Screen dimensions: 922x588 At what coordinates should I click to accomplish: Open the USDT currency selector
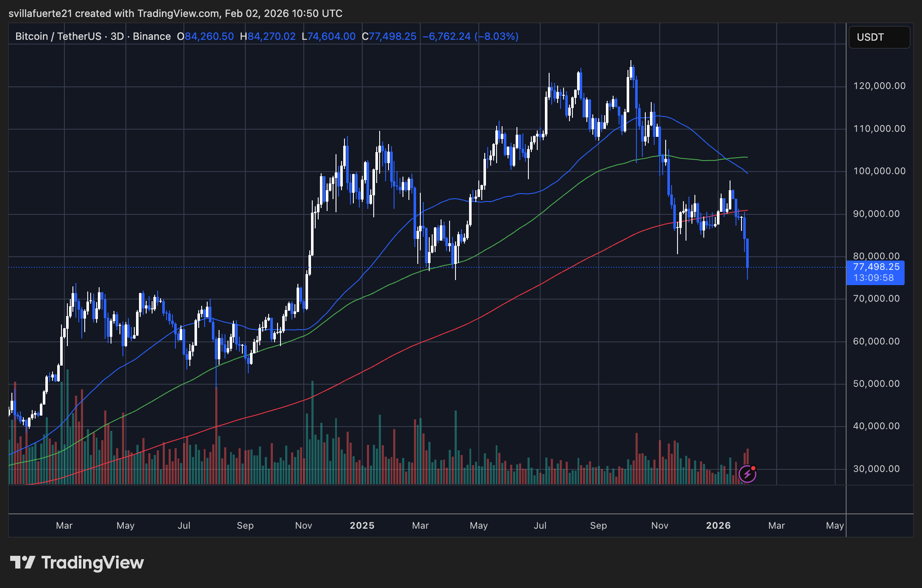(x=879, y=37)
